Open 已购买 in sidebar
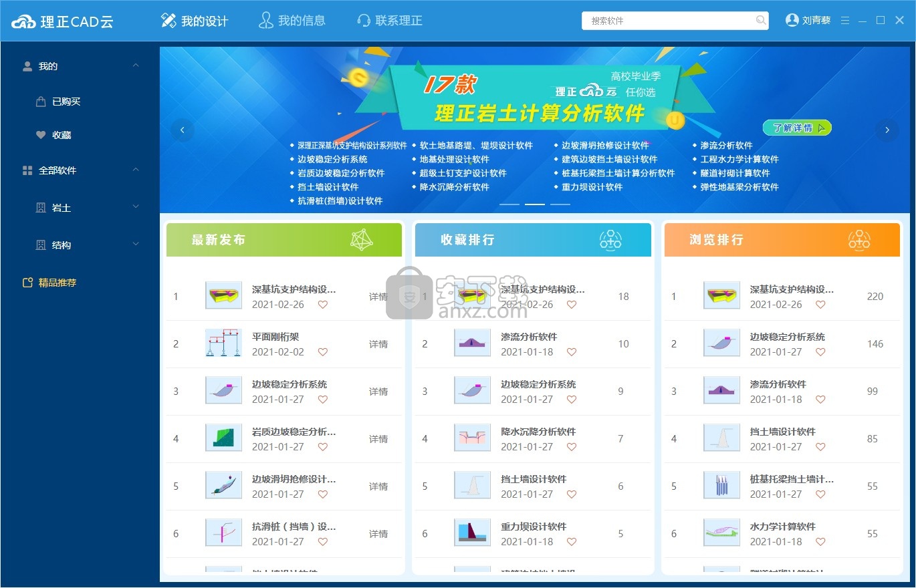Viewport: 916px width, 588px height. (58, 102)
